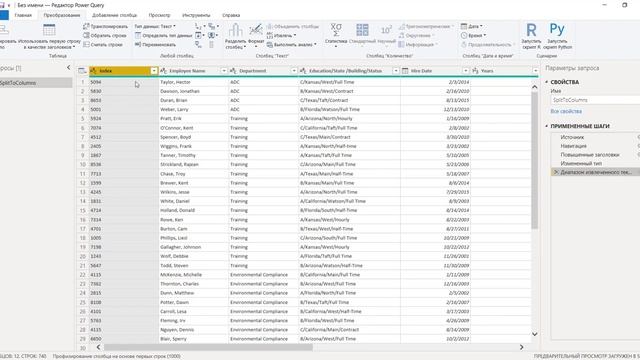Click Duration (Продолжительность) menu
The width and height of the screenshot is (640, 360).
487,44
